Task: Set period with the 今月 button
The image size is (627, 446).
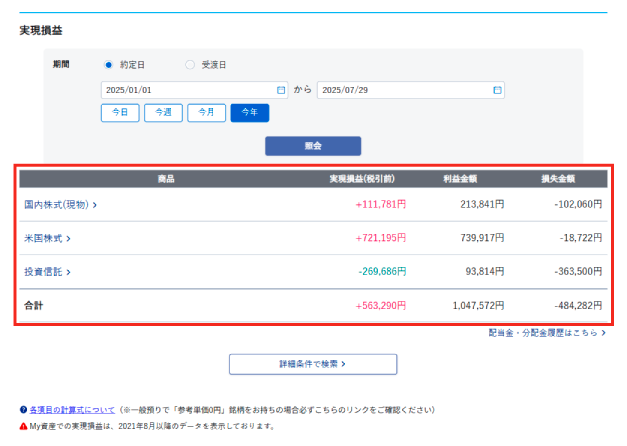Action: tap(206, 113)
